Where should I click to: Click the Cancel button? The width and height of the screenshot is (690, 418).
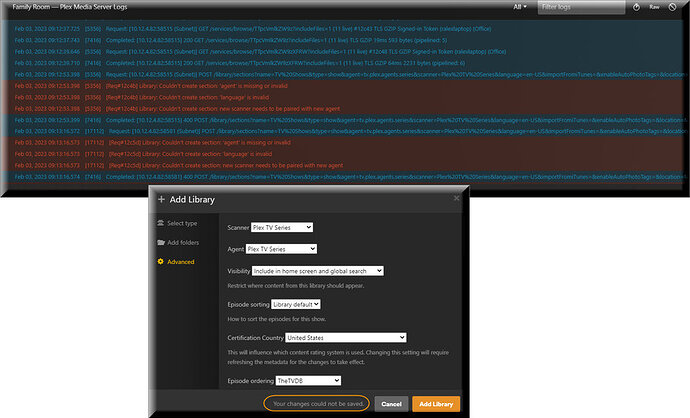(x=391, y=404)
